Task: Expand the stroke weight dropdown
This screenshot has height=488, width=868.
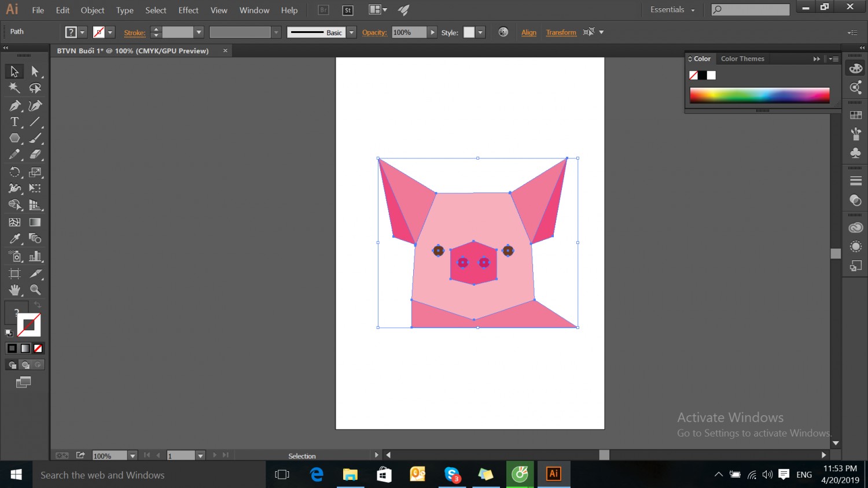Action: click(199, 32)
